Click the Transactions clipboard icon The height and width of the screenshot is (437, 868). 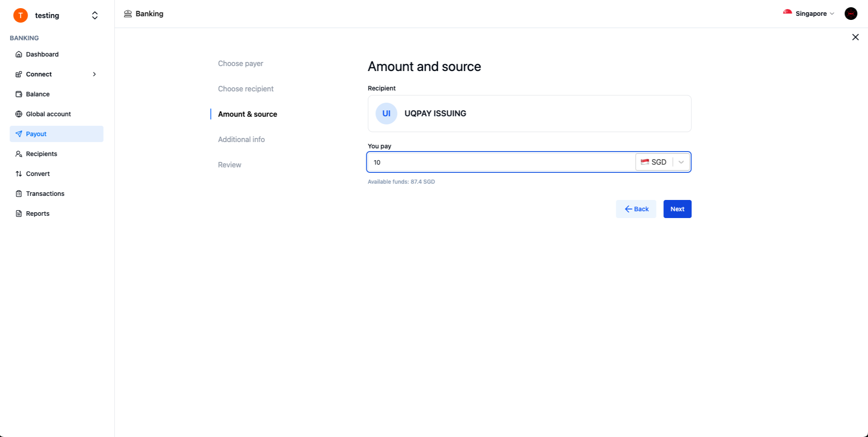(19, 194)
